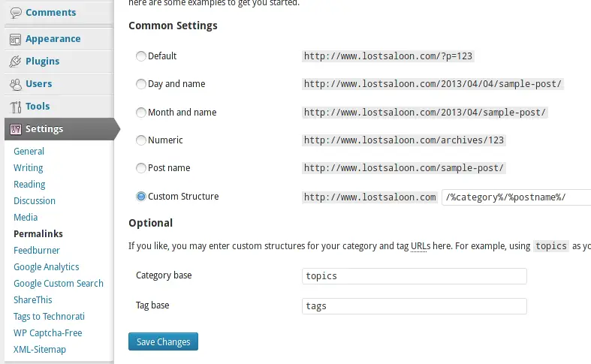Select the Numeric permalink option

coord(141,140)
